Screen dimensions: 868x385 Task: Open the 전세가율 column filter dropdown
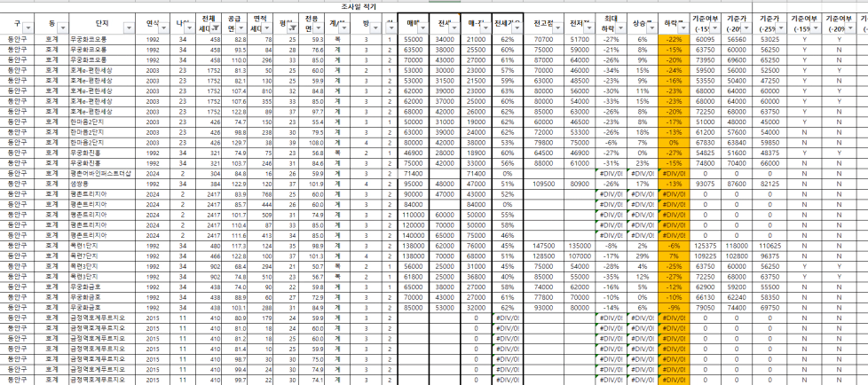pyautogui.click(x=517, y=27)
